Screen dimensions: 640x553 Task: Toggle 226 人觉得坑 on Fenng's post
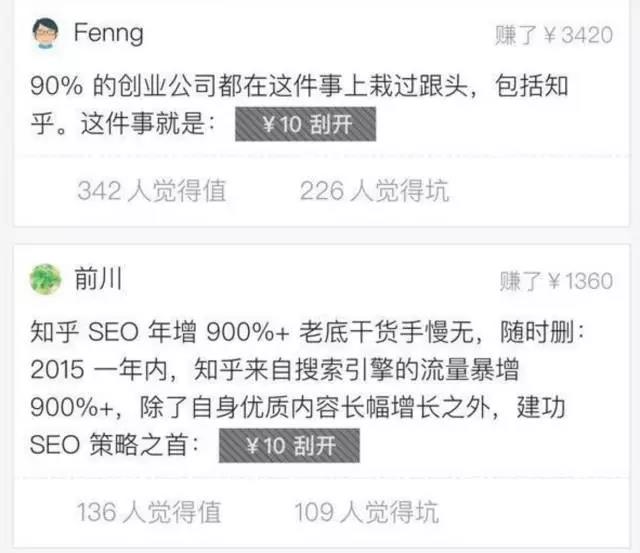375,191
